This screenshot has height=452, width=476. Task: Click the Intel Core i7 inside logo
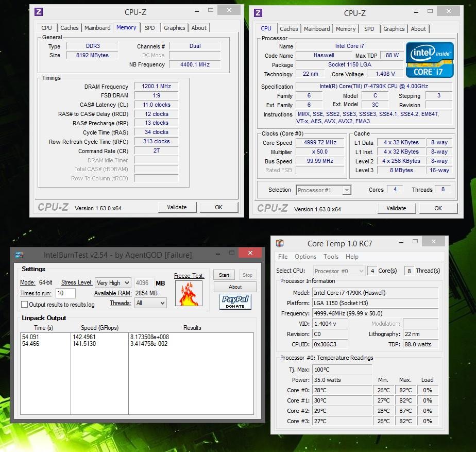coord(430,60)
